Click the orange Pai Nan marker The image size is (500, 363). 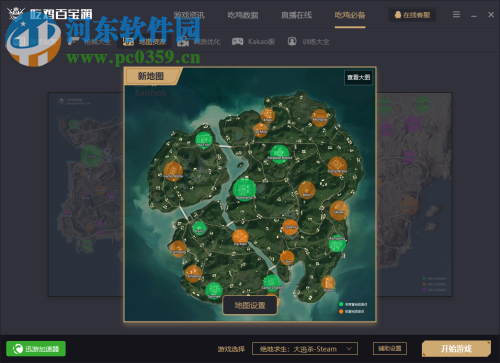pyautogui.click(x=240, y=237)
